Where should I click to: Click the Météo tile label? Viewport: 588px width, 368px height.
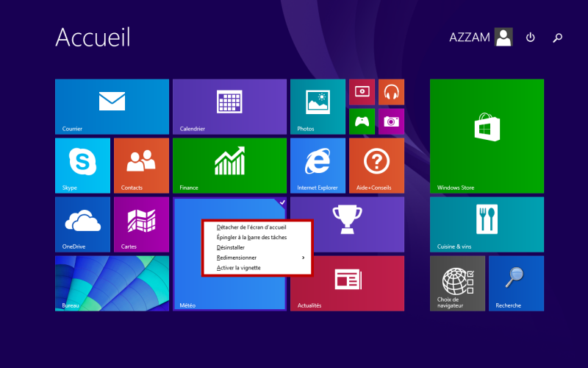click(187, 305)
